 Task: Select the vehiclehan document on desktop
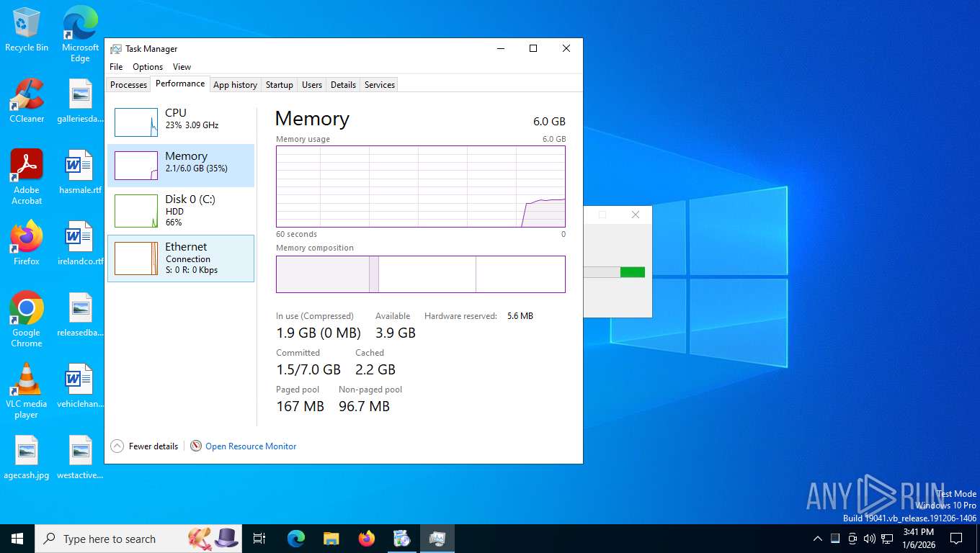coord(80,387)
